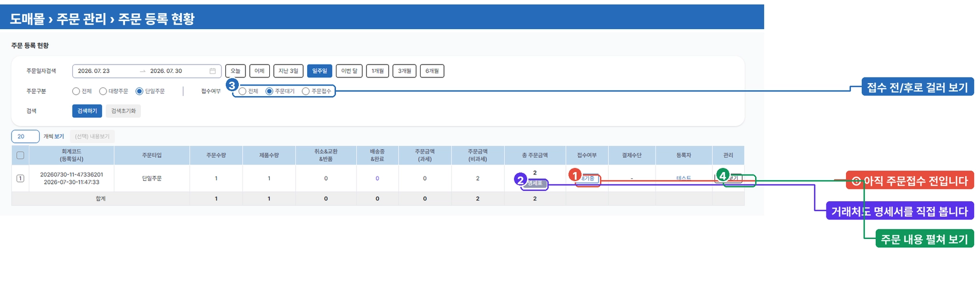Screen dimensions: 980x283
Task: Open the calendar icon in date range field
Action: pyautogui.click(x=212, y=71)
